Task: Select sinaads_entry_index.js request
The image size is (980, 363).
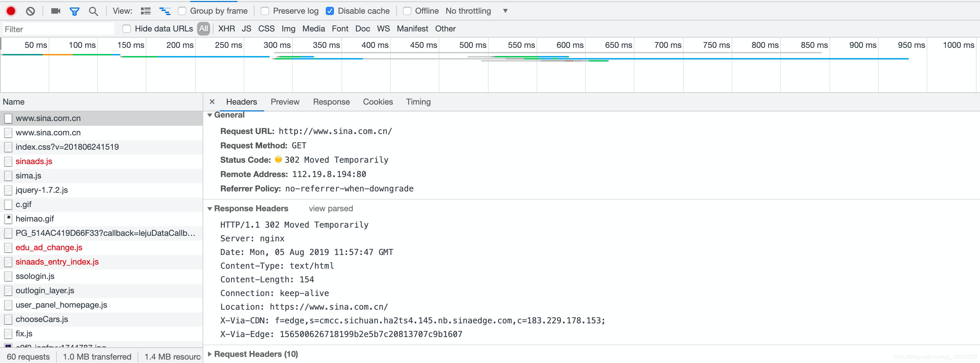Action: pos(101,262)
